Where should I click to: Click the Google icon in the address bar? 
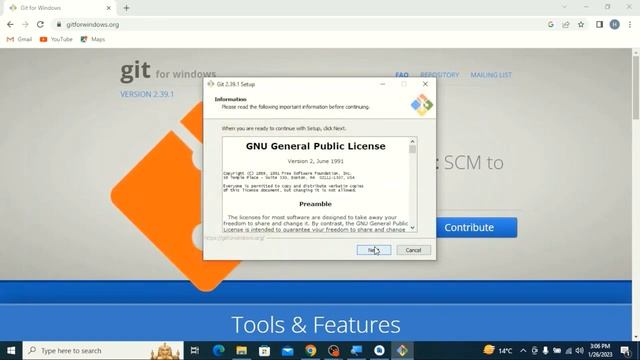551,24
